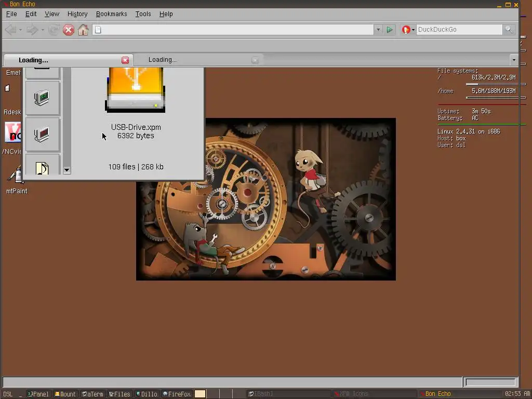Select the red-screen computer icon in XPM list

click(43, 135)
